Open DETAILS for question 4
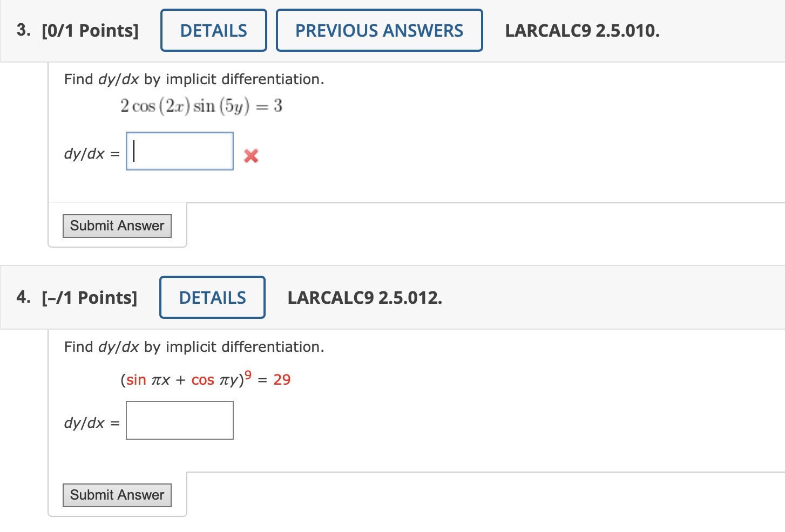The image size is (785, 532). (212, 297)
